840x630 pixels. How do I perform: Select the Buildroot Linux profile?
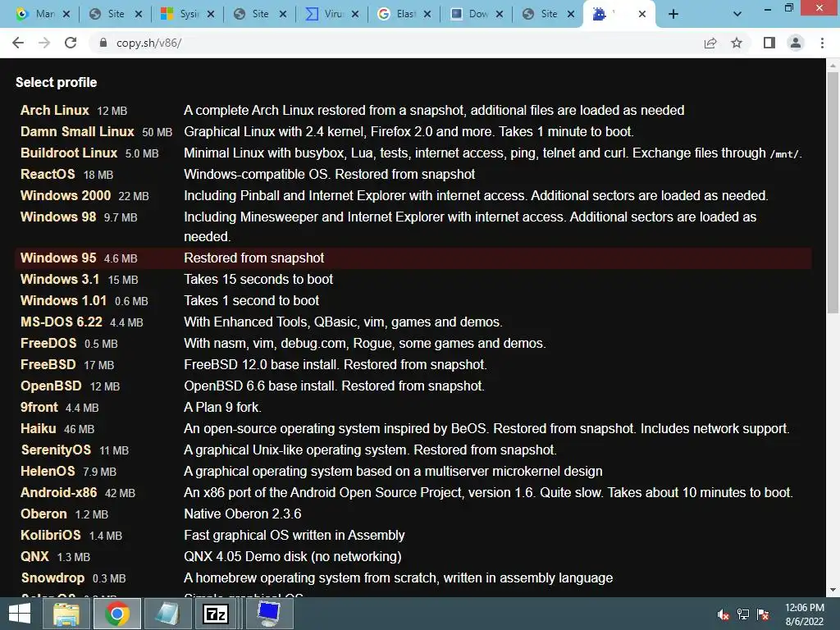69,153
